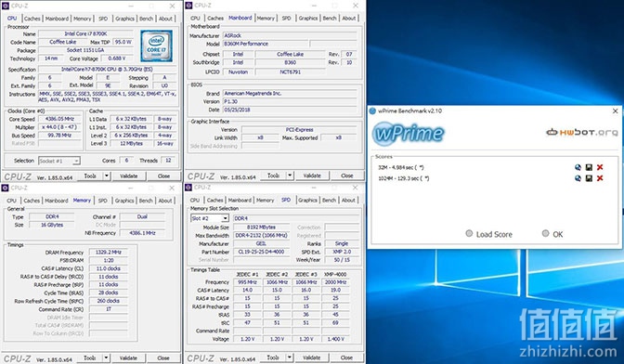Open Mainboard tab in the SPD window
Viewport: 624px width, 364px height.
240,200
